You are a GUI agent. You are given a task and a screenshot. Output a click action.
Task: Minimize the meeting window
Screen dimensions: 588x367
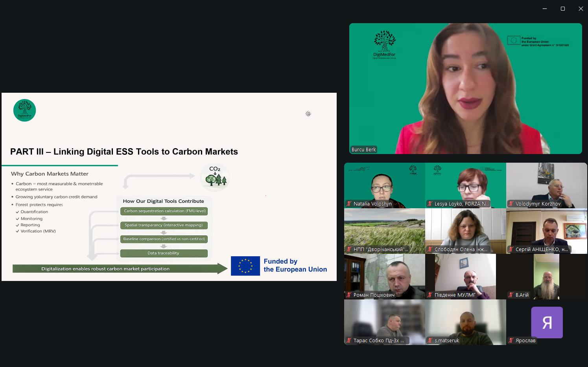(x=545, y=9)
